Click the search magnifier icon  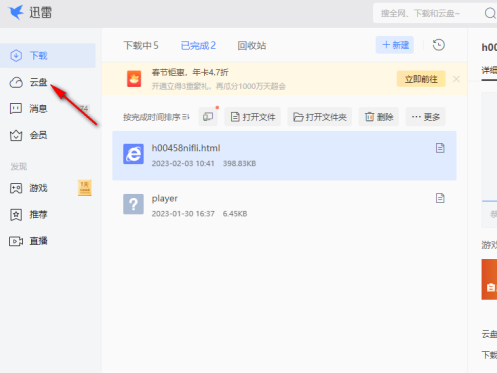(490, 13)
